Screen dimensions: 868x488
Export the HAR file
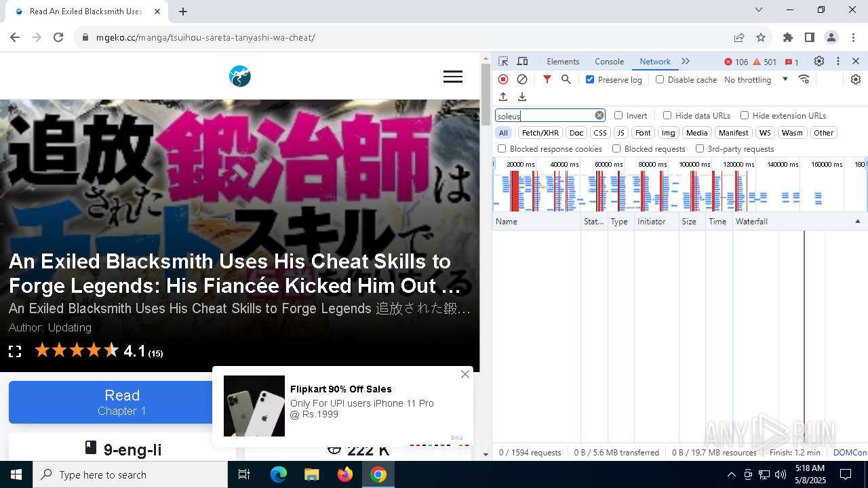[x=522, y=97]
